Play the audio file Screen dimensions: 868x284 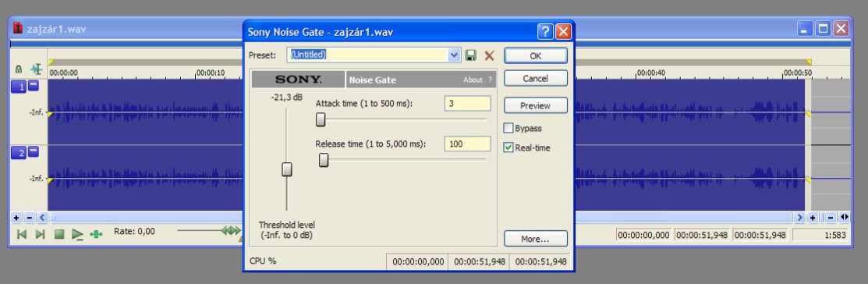(77, 235)
